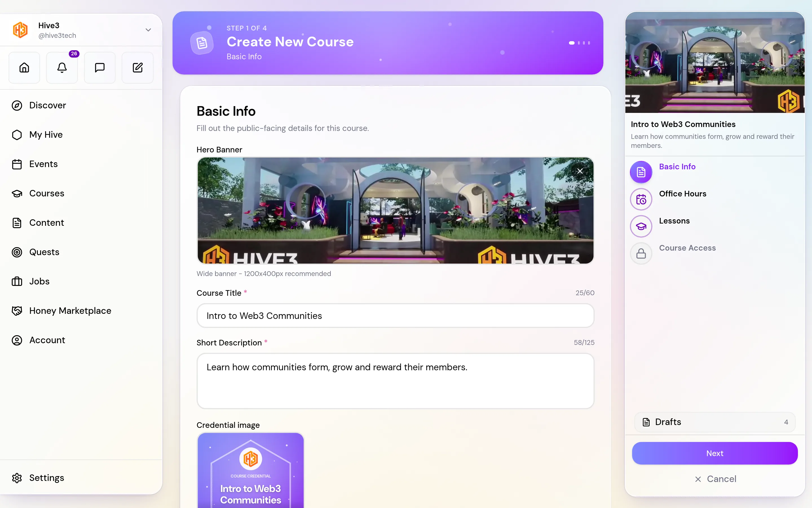Click the Discover compass icon
812x508 pixels.
click(x=17, y=106)
